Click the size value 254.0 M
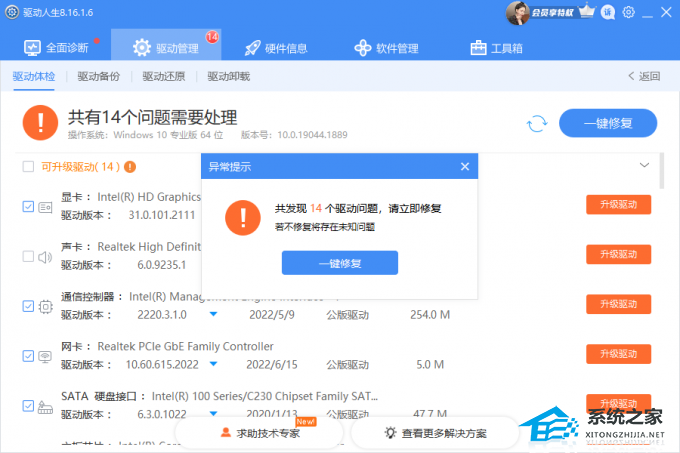The width and height of the screenshot is (680, 453). [x=430, y=315]
